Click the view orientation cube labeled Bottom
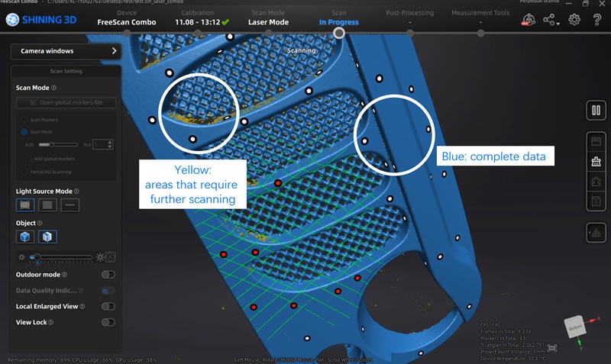Image resolution: width=611 pixels, height=364 pixels. click(x=576, y=327)
